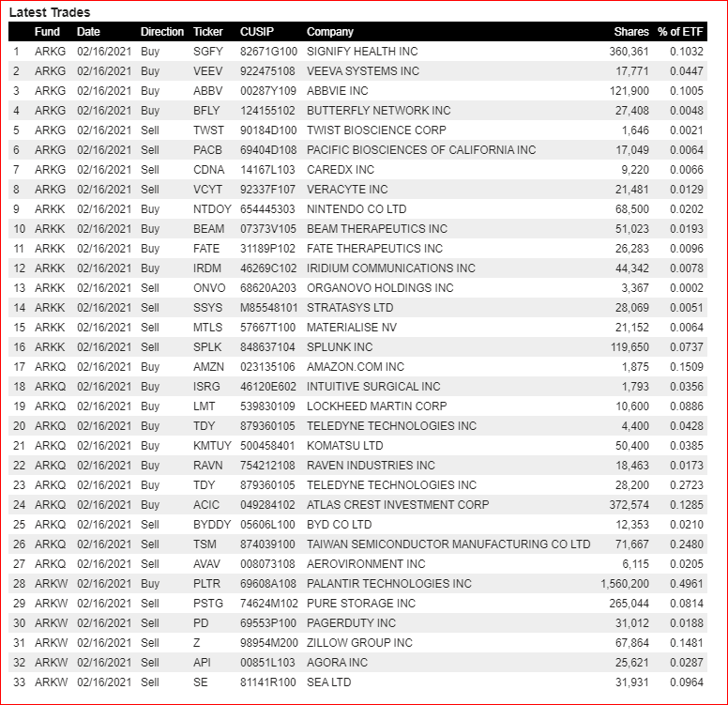Screen dimensions: 728x705
Task: Click shares value 372,574
Action: point(629,505)
